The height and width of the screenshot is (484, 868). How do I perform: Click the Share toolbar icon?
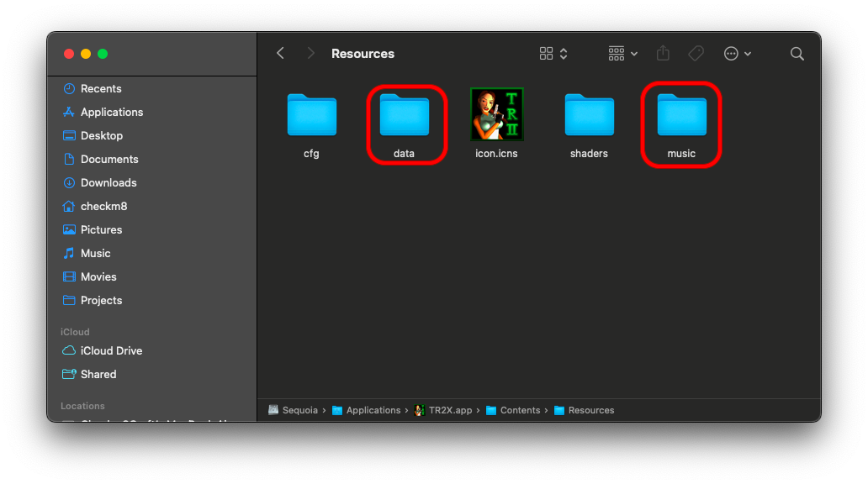pos(663,54)
